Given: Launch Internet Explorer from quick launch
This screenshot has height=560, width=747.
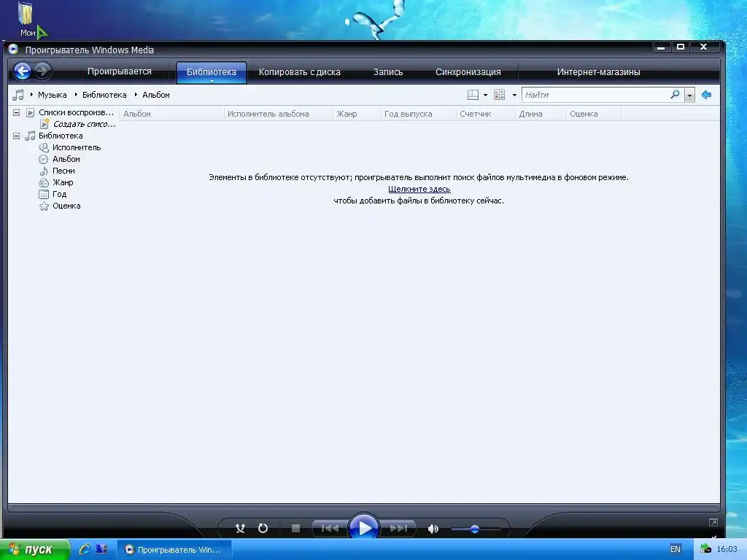Looking at the screenshot, I should click(85, 549).
